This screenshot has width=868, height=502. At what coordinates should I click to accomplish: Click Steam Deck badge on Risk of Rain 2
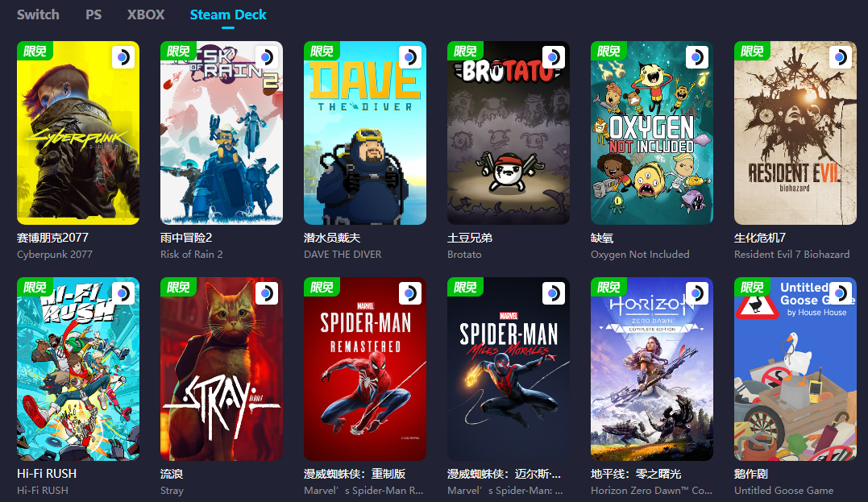click(266, 57)
